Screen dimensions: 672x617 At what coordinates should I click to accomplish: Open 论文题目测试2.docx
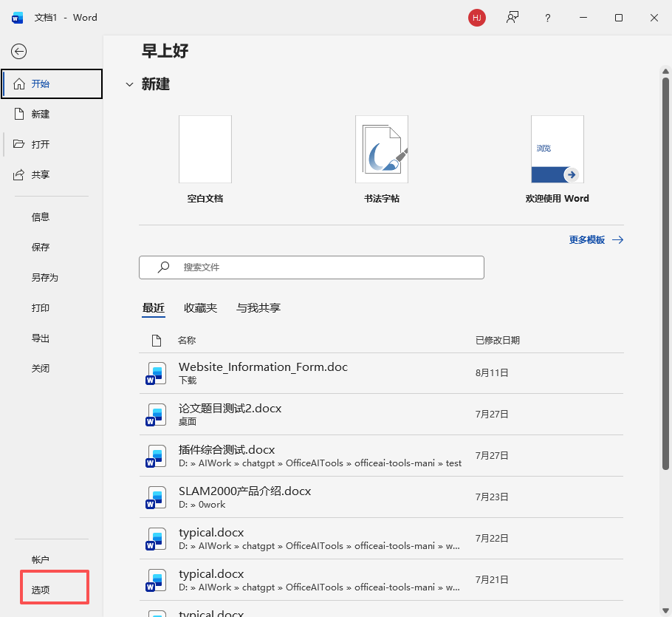pyautogui.click(x=381, y=415)
